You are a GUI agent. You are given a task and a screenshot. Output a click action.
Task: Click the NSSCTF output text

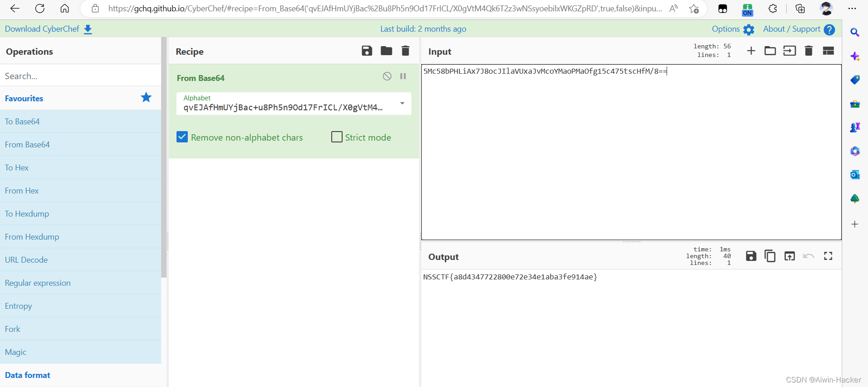[x=510, y=277]
